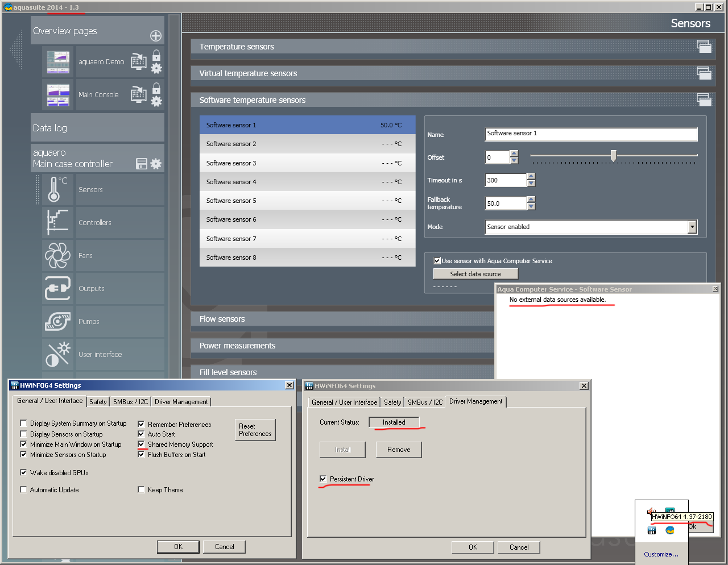Viewport: 728px width, 565px height.
Task: Open the Sensors thermometer icon
Action: coord(57,190)
